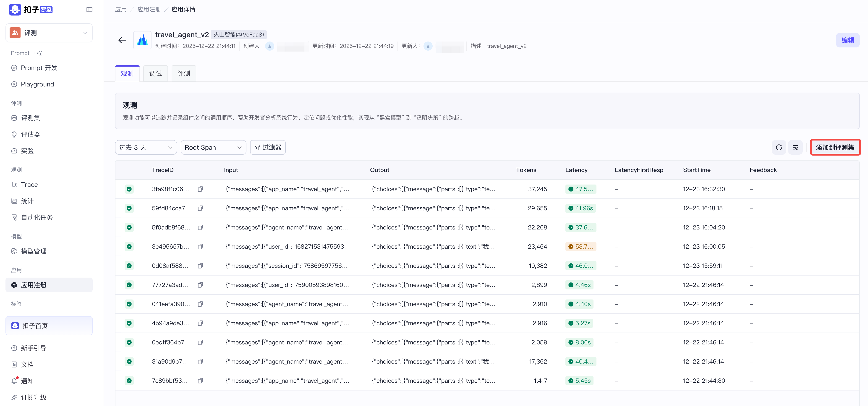Click 应用注册 breadcrumb link
The width and height of the screenshot is (868, 406).
coord(149,9)
